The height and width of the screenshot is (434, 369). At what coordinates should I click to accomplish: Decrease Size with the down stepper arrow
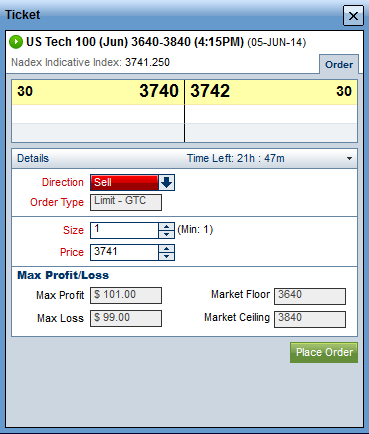click(166, 234)
